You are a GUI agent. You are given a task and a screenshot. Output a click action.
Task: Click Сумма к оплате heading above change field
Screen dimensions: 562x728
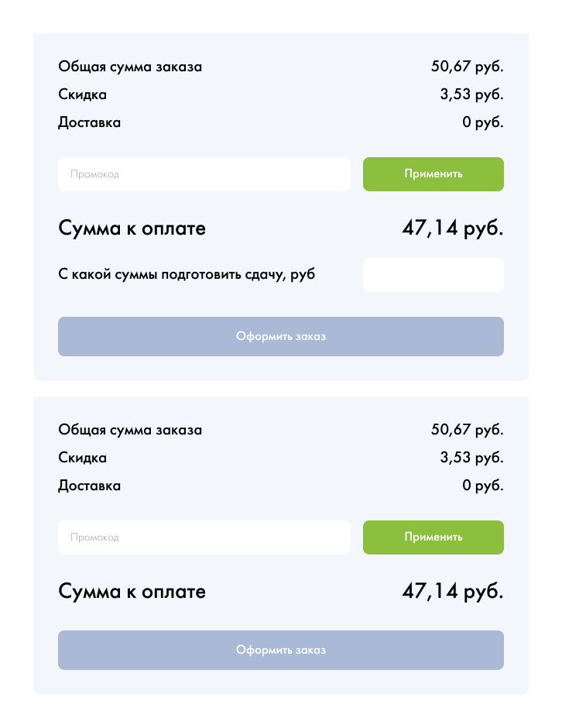(x=132, y=228)
